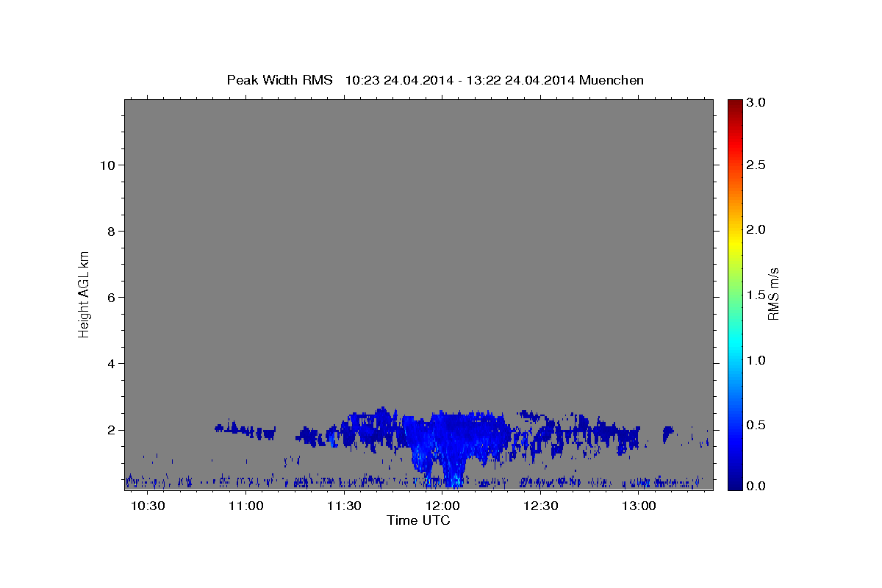Screen dimensions: 882x588
Task: Click the colorbar value 1.5
Action: click(x=756, y=295)
